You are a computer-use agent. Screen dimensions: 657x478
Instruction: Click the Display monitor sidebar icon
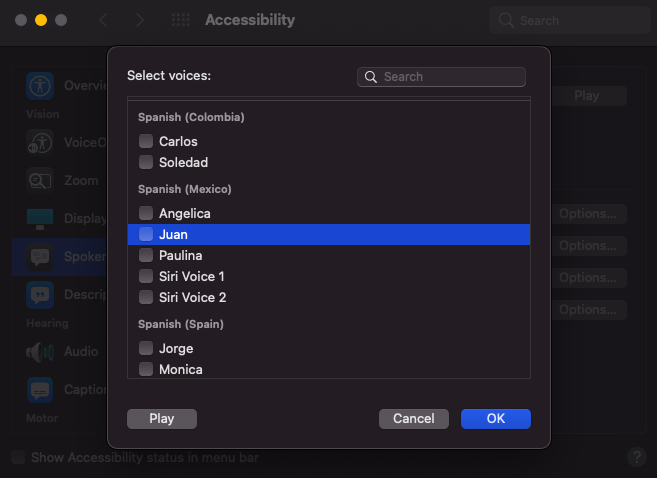(40, 218)
